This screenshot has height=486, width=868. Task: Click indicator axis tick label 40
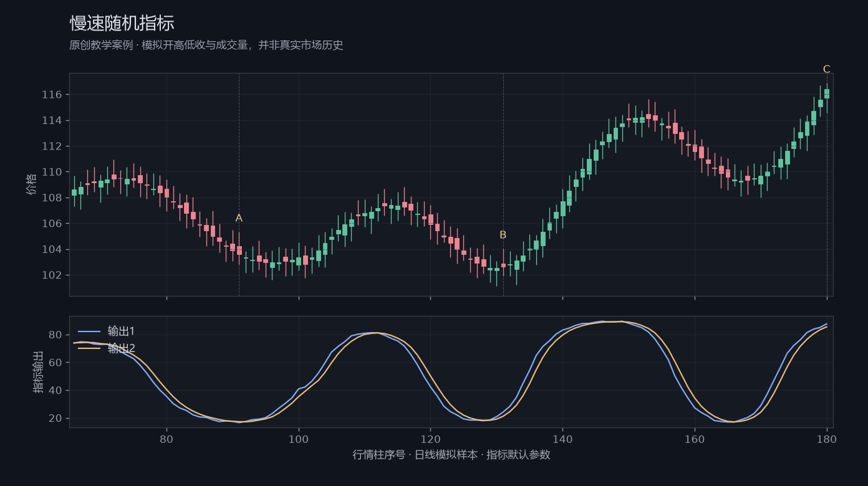point(55,391)
